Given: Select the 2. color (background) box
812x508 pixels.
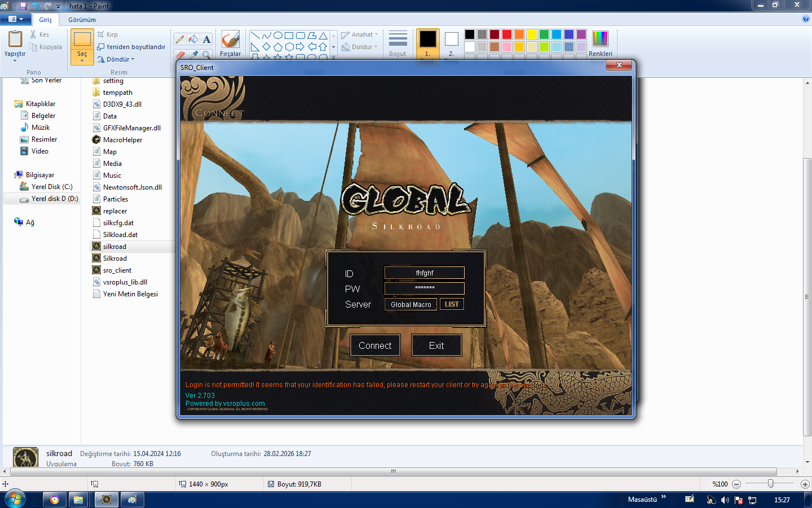Looking at the screenshot, I should (451, 43).
